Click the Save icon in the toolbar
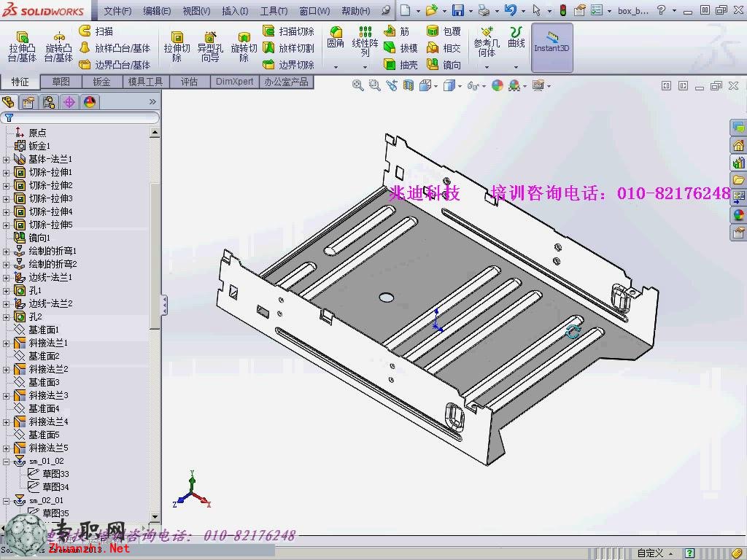This screenshot has width=747, height=560. (x=458, y=10)
